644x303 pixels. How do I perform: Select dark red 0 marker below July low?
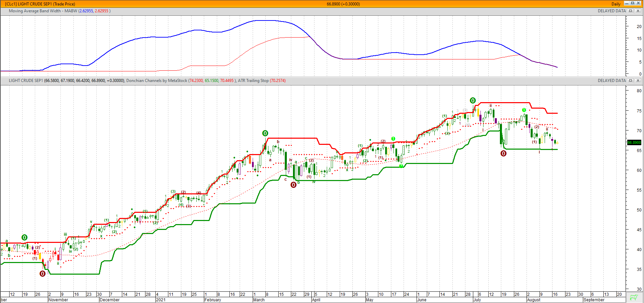click(503, 154)
